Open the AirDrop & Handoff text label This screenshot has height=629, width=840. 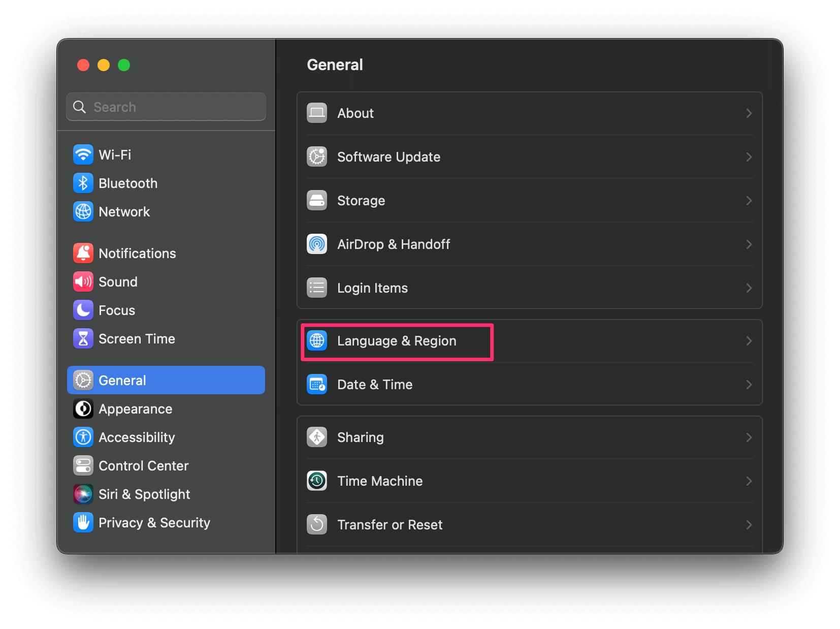[x=394, y=244]
